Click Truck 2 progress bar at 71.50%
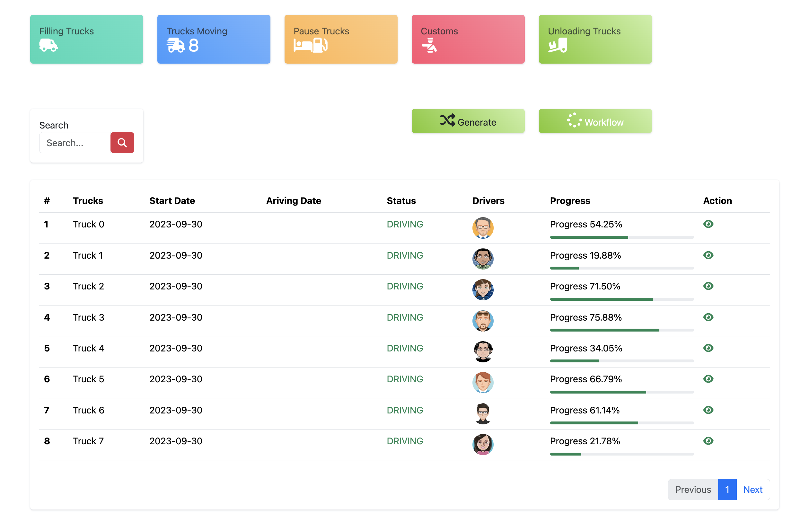 621,299
